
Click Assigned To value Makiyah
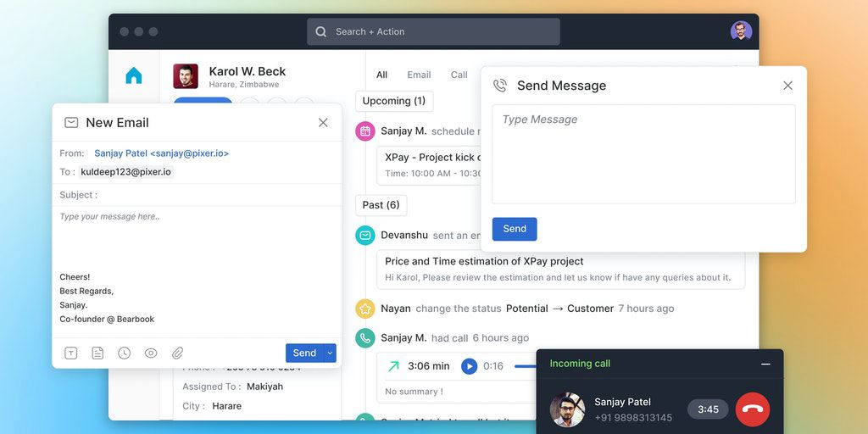[264, 387]
